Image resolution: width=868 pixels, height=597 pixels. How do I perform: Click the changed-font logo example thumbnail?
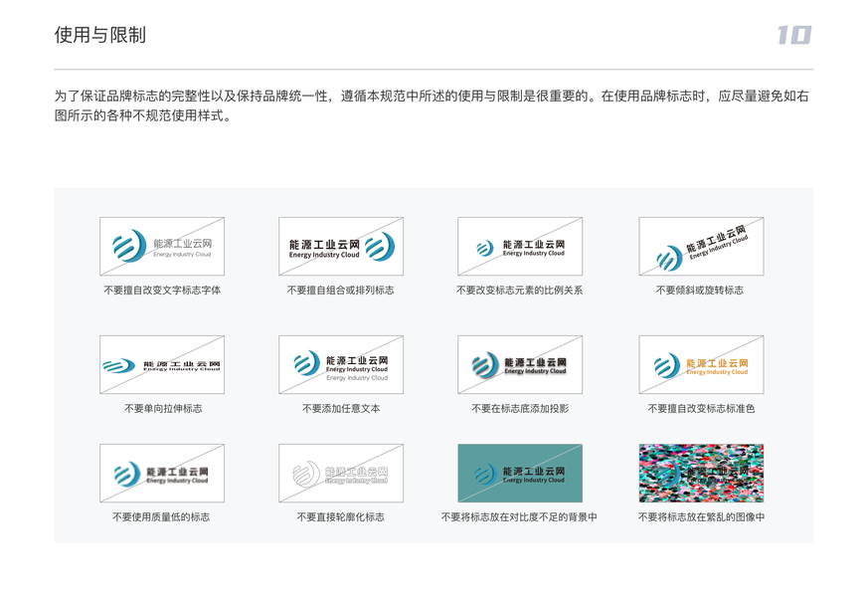(162, 247)
